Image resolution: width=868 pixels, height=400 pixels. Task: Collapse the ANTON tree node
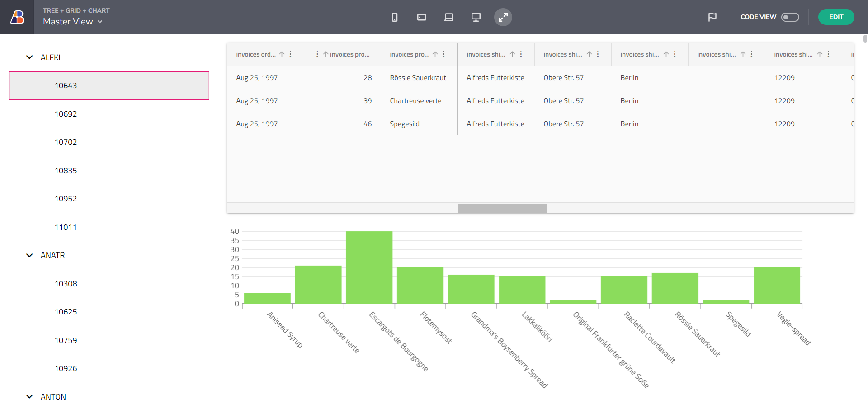(29, 396)
